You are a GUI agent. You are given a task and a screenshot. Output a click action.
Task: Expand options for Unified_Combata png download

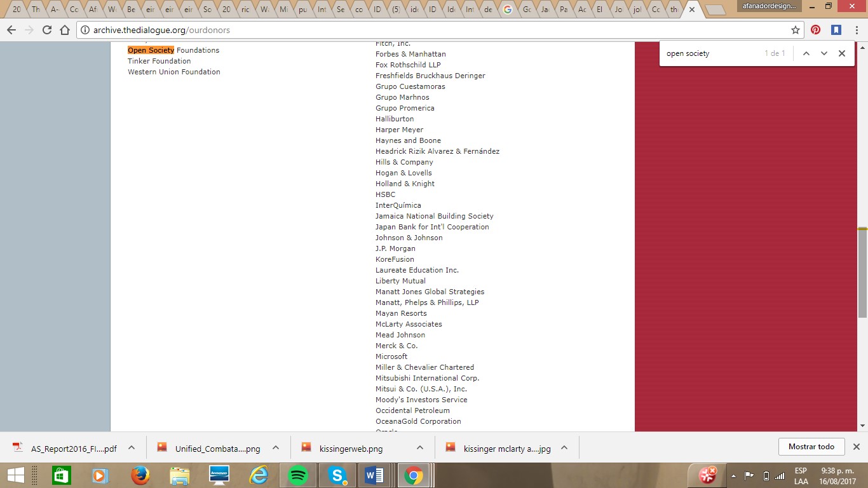pyautogui.click(x=276, y=447)
